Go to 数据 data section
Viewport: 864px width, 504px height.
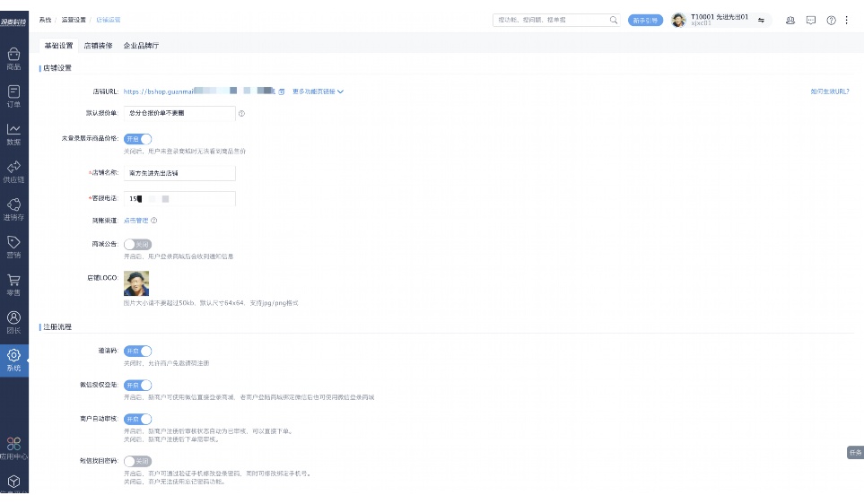13,134
